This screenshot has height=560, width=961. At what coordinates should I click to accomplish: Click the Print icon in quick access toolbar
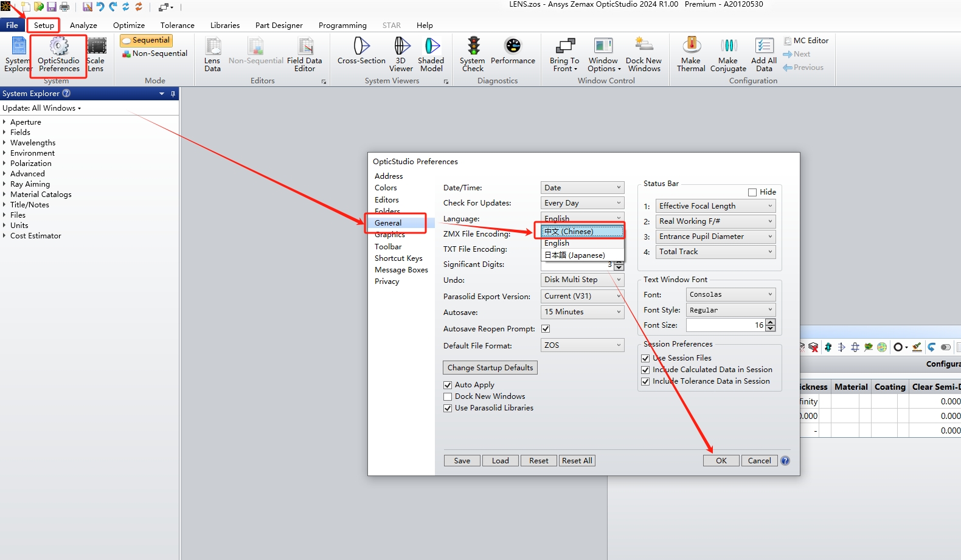point(64,7)
